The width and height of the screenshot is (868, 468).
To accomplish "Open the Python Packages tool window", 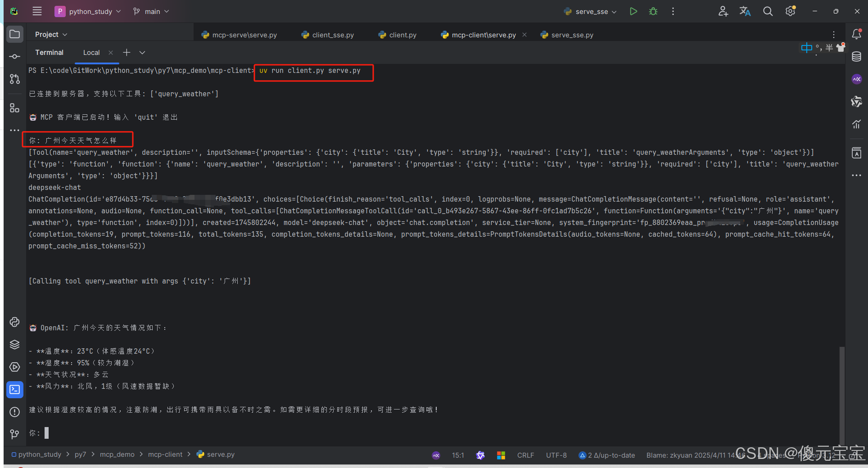I will pyautogui.click(x=14, y=344).
